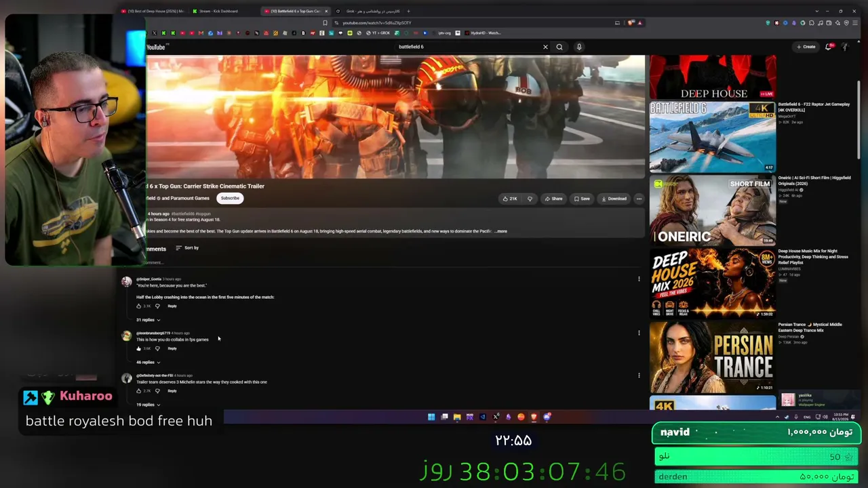The image size is (868, 488).
Task: Open the Windows Start menu
Action: tap(431, 417)
